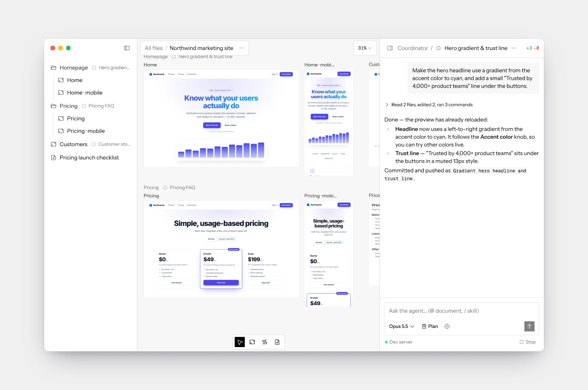Select Hero gradient task next to Homepage
588x390 pixels.
[x=111, y=68]
